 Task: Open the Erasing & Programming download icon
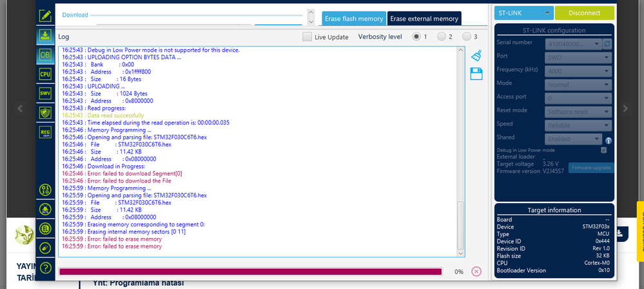45,35
